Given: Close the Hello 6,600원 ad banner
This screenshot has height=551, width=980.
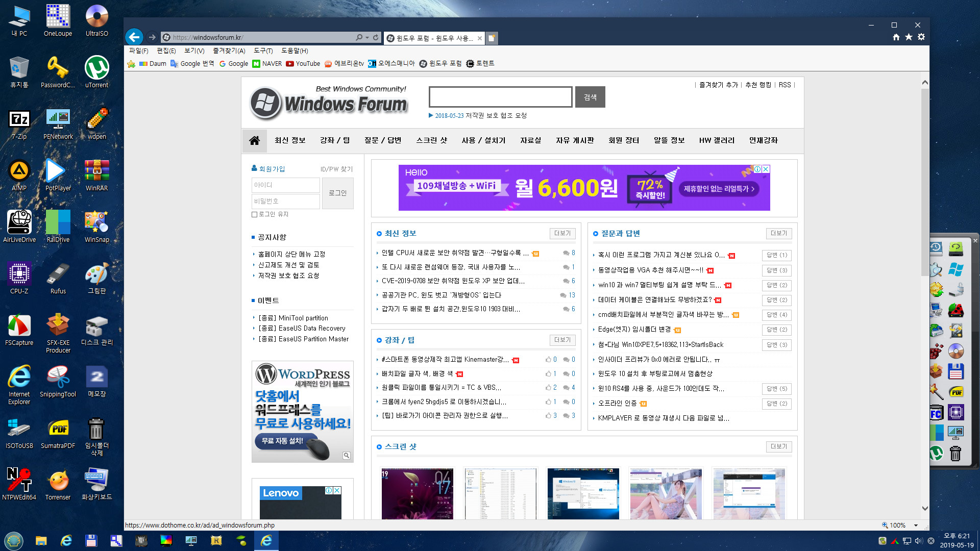Looking at the screenshot, I should pyautogui.click(x=766, y=169).
